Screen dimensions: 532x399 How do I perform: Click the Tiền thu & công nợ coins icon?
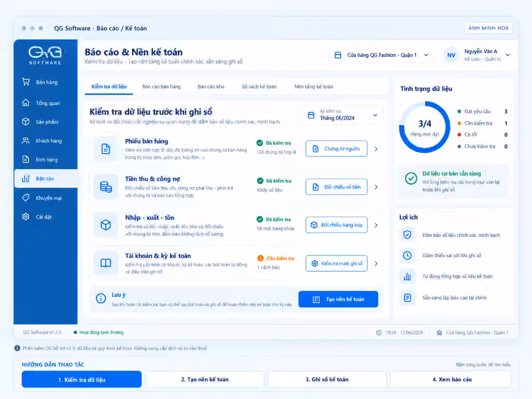(x=106, y=187)
